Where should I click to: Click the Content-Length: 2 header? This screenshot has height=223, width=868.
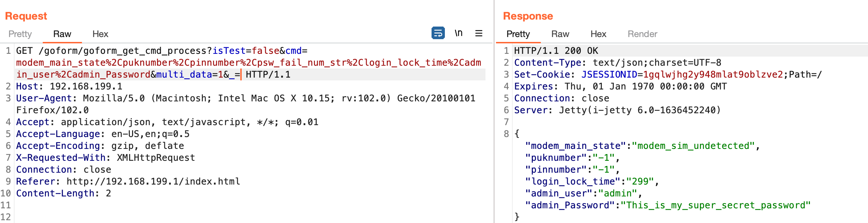pos(63,193)
